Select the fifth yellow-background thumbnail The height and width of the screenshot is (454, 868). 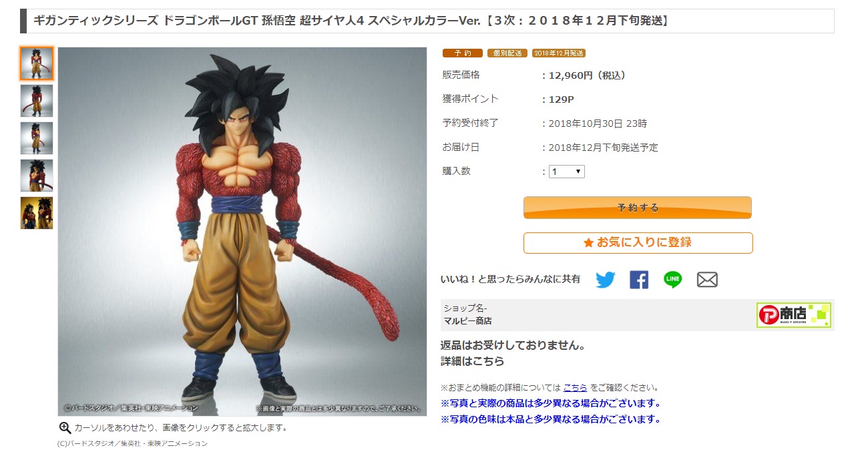click(x=37, y=213)
